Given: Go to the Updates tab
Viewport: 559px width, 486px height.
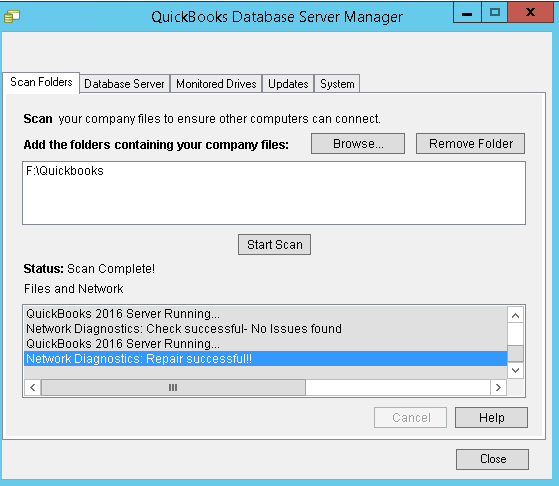Looking at the screenshot, I should (x=288, y=84).
